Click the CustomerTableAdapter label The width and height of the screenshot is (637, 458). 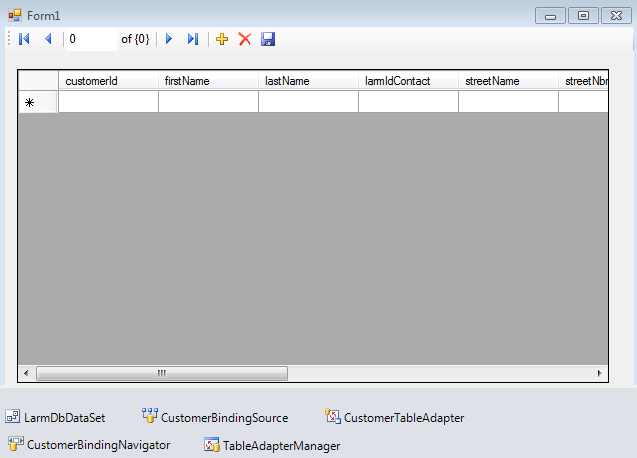[404, 418]
